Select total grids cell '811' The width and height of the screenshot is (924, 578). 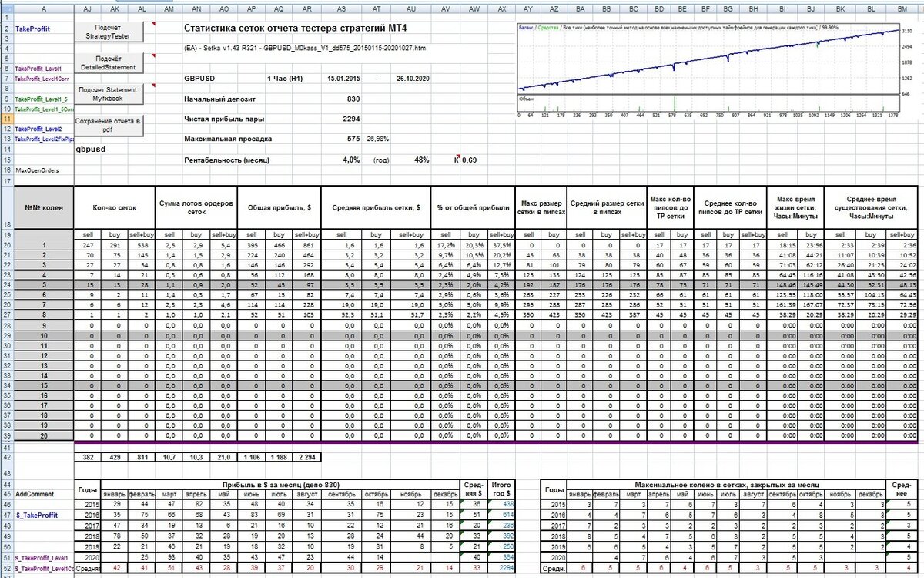pyautogui.click(x=142, y=458)
